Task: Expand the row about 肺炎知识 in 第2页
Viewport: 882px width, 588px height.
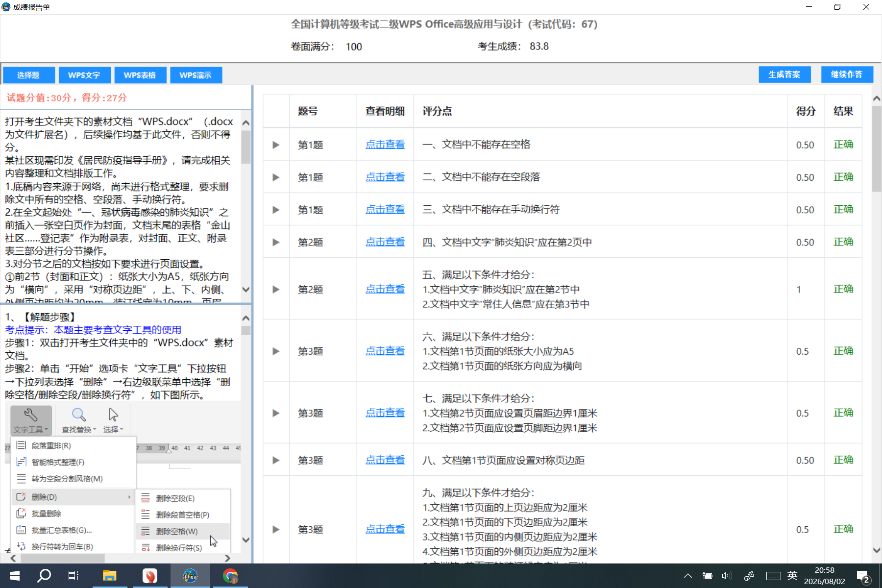Action: 276,242
